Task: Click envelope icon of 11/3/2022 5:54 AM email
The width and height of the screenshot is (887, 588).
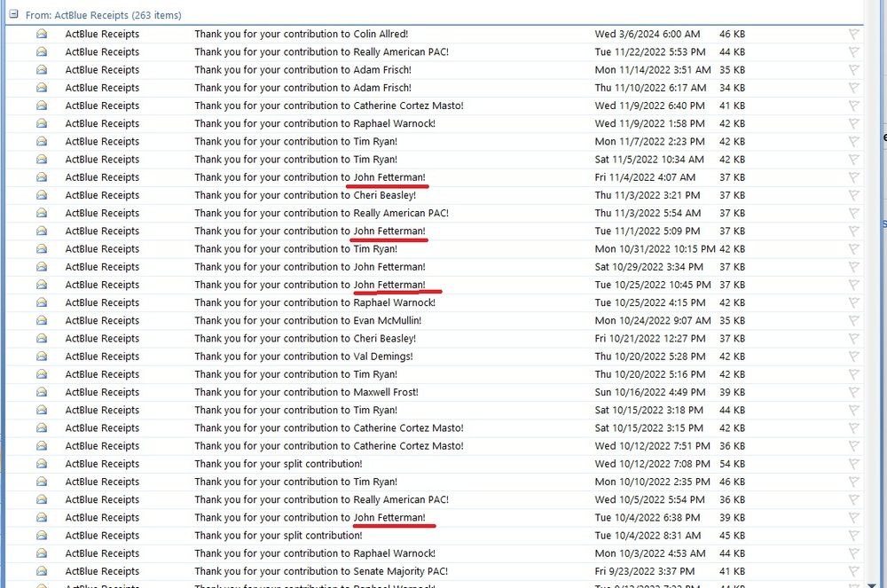Action: [42, 213]
